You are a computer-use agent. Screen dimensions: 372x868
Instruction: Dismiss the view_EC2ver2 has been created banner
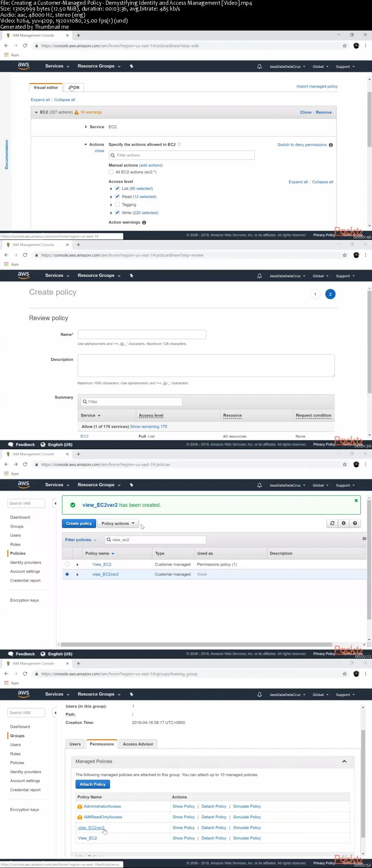356,501
